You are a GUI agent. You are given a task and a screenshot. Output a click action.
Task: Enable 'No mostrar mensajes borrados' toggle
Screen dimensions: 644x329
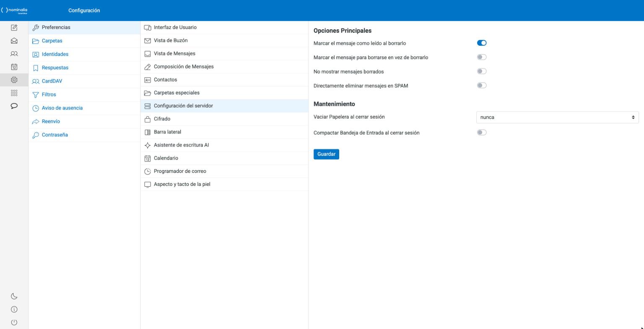tap(482, 71)
